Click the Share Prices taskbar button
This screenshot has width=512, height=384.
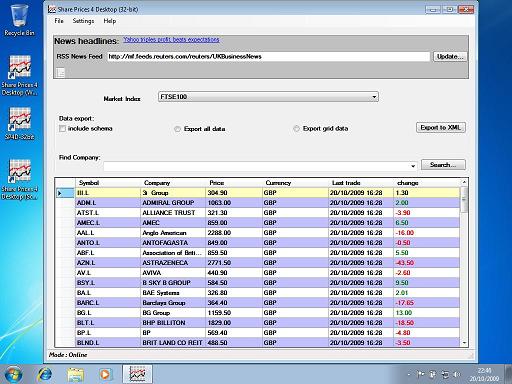click(137, 374)
